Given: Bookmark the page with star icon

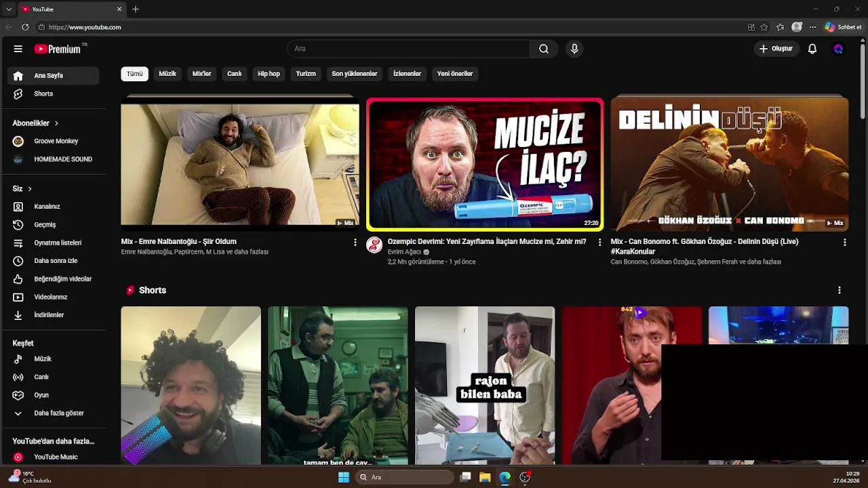Looking at the screenshot, I should (764, 27).
